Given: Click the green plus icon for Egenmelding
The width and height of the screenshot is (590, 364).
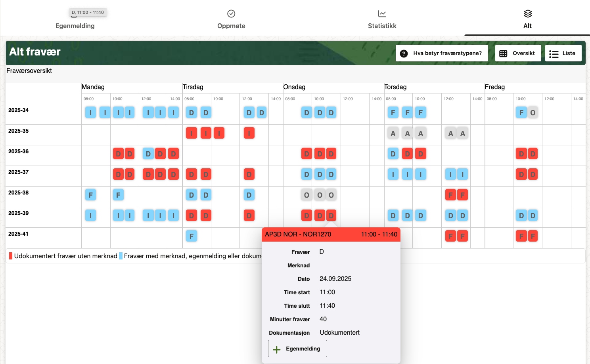Looking at the screenshot, I should point(277,349).
